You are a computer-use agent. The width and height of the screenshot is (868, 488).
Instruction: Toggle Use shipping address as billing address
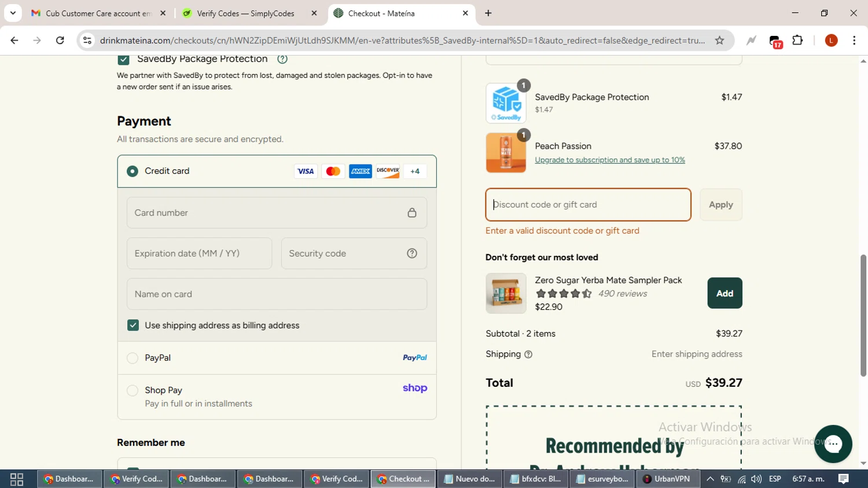tap(133, 325)
